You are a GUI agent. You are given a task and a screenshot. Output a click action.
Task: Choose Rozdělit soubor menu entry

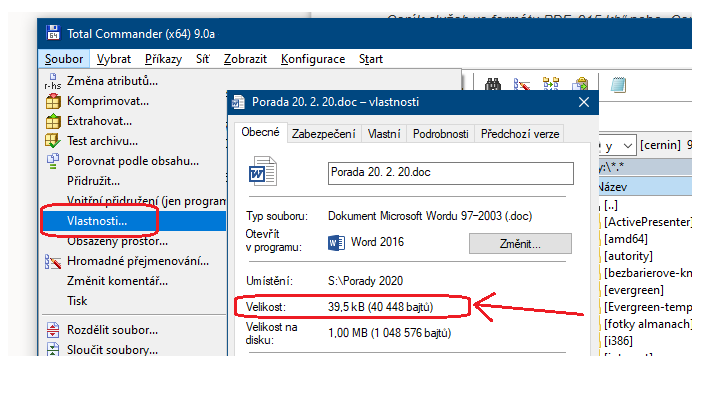coord(112,330)
